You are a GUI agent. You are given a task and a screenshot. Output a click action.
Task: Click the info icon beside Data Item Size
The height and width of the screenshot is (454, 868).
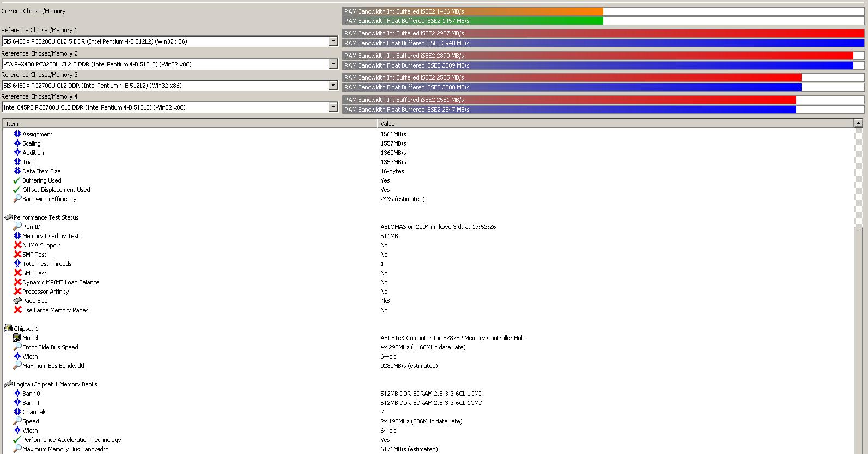(x=17, y=171)
